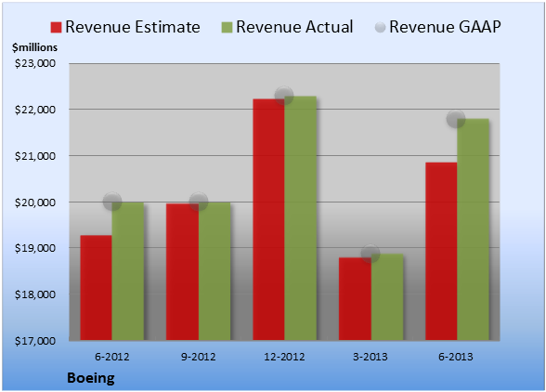This screenshot has width=546, height=392.
Task: Click the $millions axis unit label
Action: [x=35, y=47]
